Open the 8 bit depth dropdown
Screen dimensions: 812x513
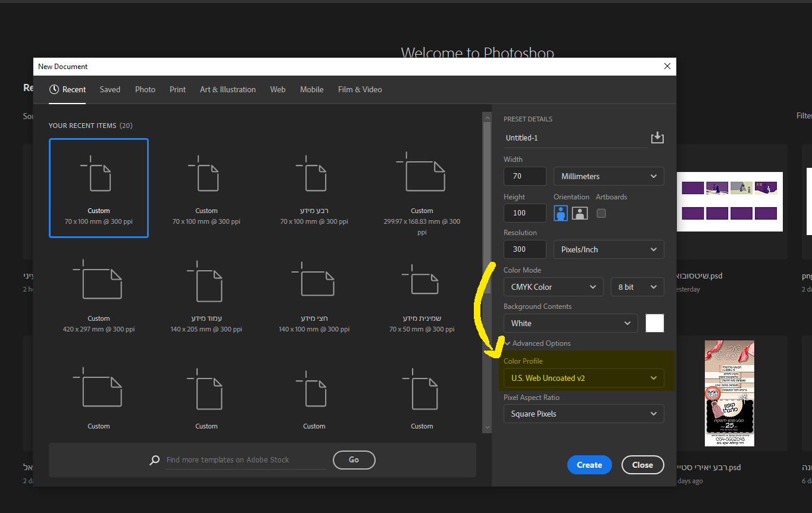point(637,287)
